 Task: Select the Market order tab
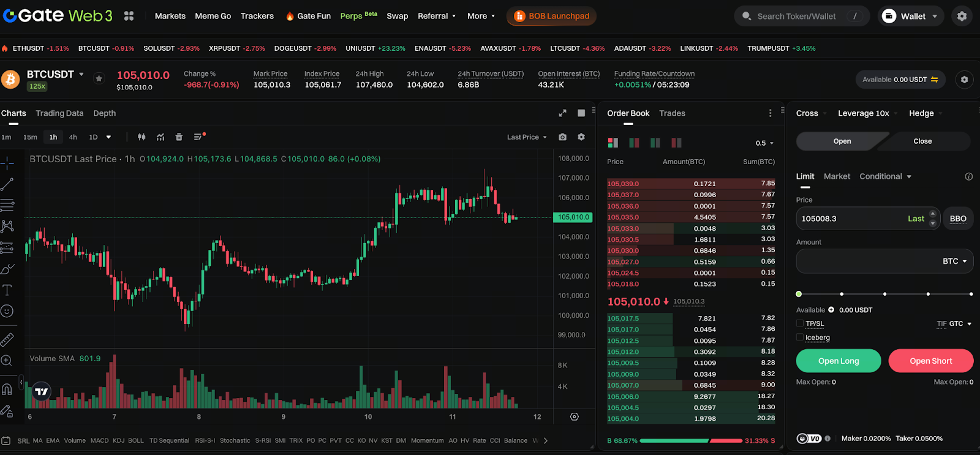tap(837, 176)
